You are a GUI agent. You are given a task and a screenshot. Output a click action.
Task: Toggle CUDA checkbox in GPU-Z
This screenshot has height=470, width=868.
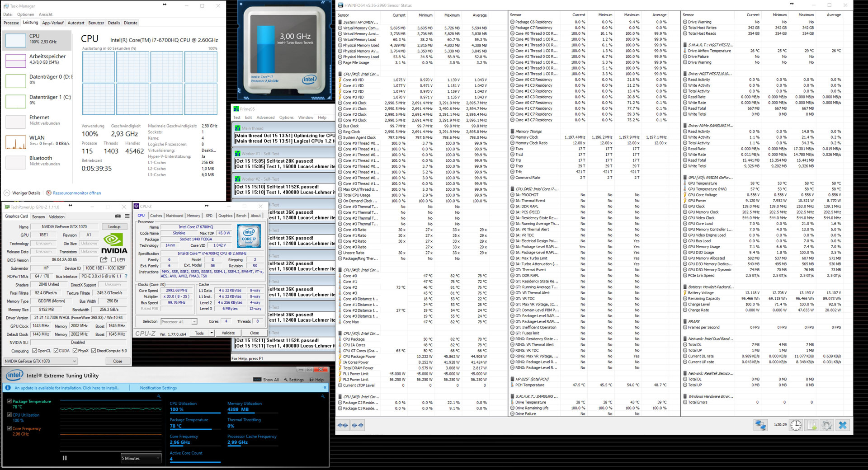tap(56, 351)
